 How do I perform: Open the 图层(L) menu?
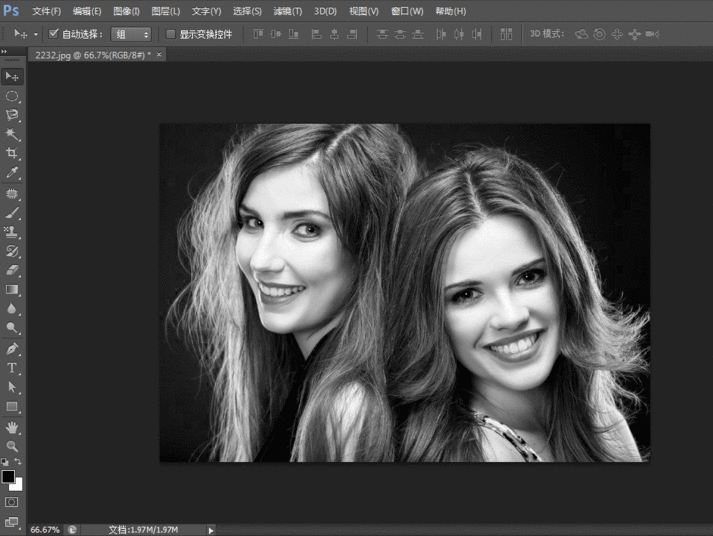[165, 11]
